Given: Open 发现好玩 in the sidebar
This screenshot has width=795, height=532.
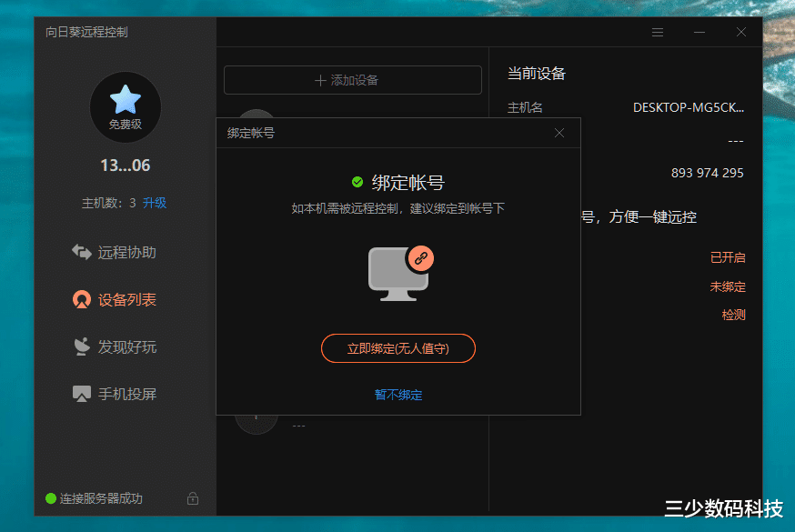Looking at the screenshot, I should pyautogui.click(x=116, y=346).
